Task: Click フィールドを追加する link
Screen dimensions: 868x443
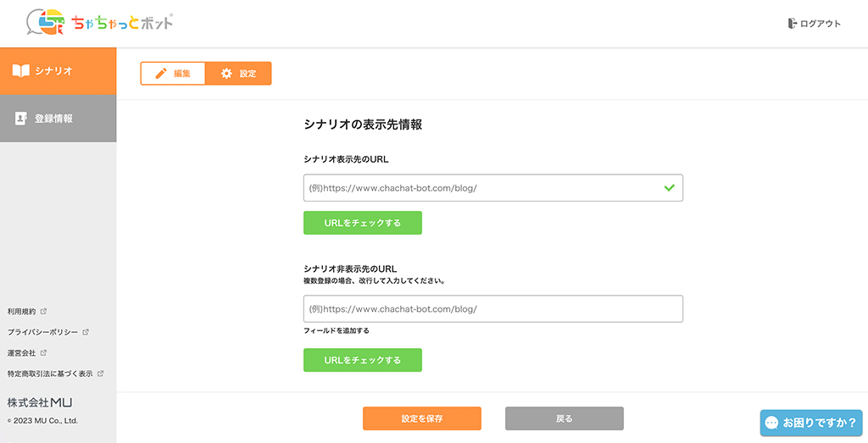Action: 337,331
